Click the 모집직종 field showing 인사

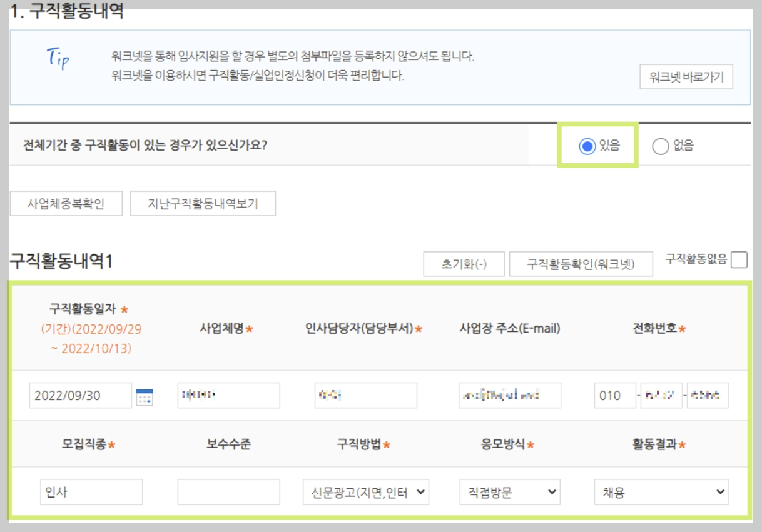tap(91, 493)
